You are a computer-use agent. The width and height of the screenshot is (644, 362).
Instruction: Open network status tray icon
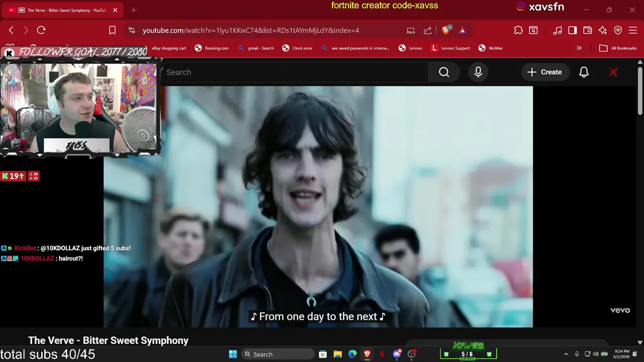click(588, 354)
